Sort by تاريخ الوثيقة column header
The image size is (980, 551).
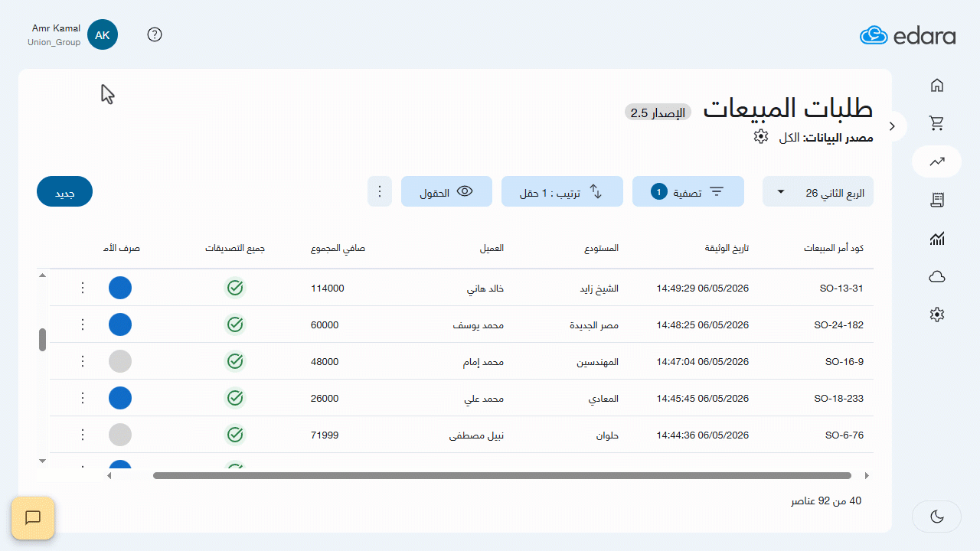coord(727,249)
